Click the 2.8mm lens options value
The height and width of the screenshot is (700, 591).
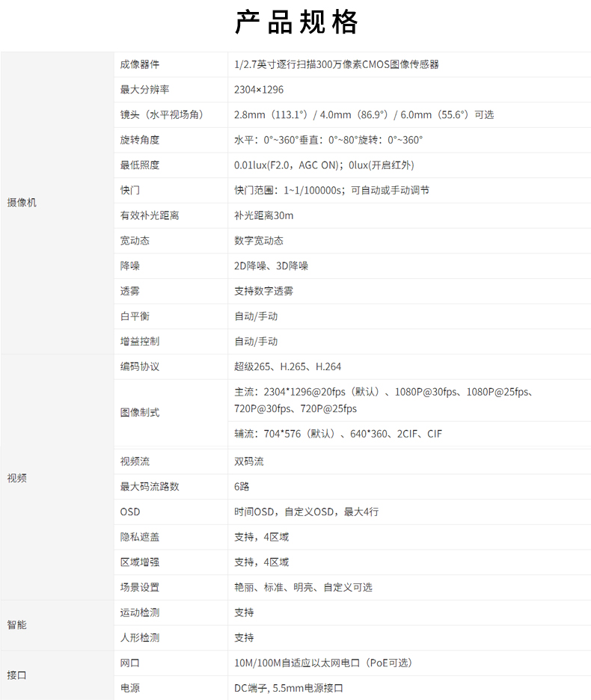point(364,114)
